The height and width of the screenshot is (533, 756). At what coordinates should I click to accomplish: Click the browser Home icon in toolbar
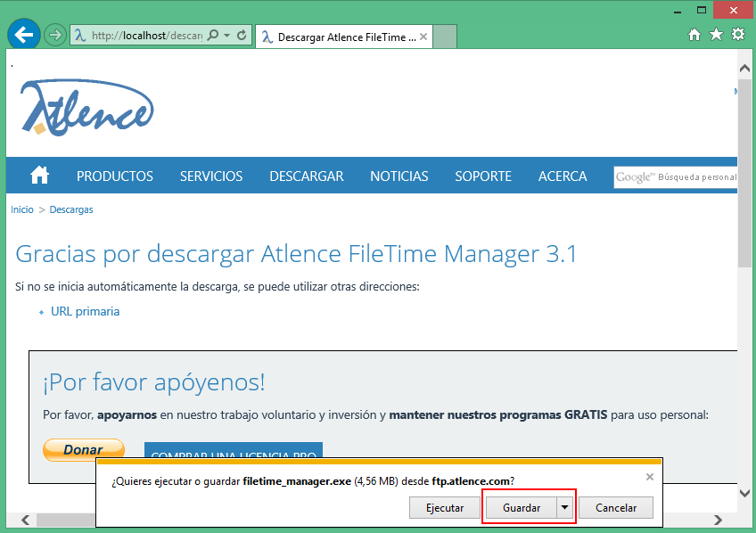point(694,35)
